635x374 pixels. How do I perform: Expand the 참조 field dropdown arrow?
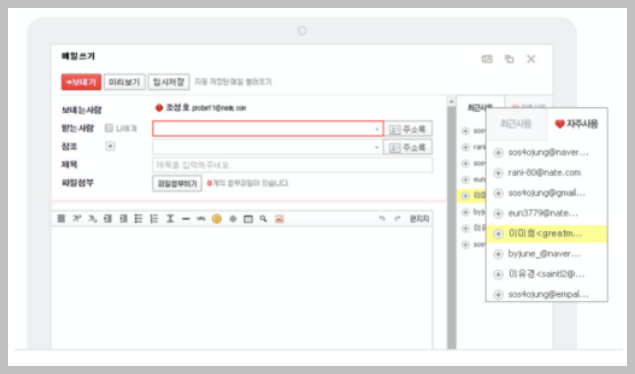point(377,147)
